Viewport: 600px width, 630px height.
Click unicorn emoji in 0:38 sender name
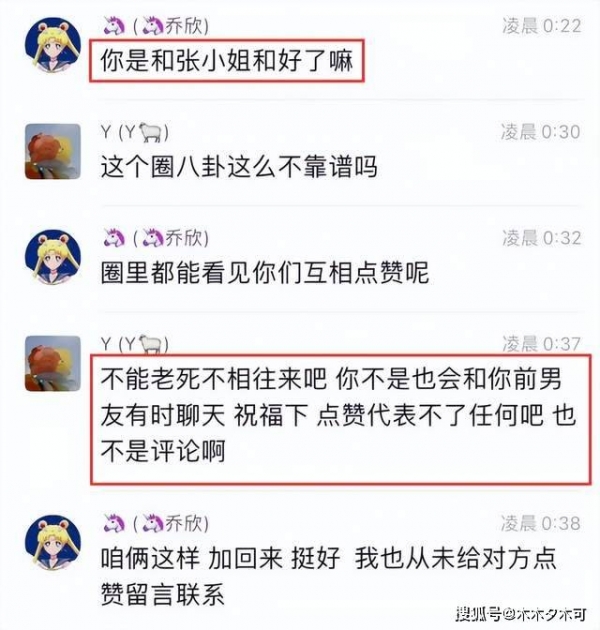click(113, 523)
